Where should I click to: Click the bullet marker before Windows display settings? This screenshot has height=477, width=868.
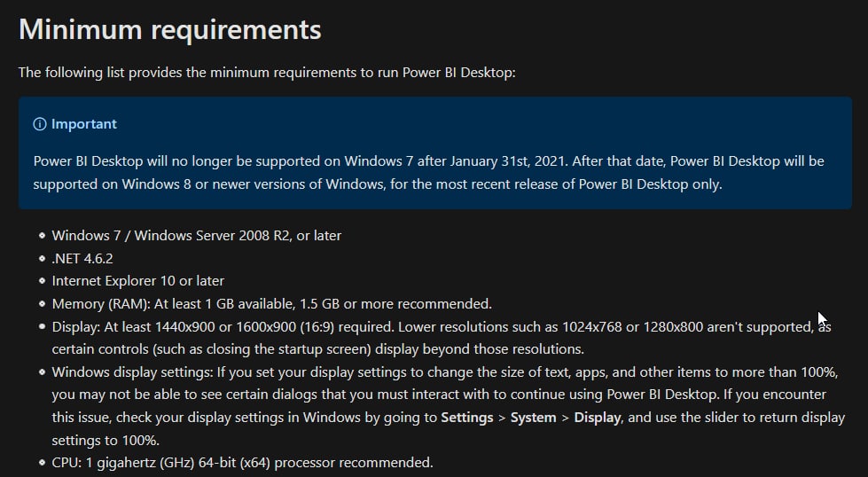pyautogui.click(x=42, y=371)
